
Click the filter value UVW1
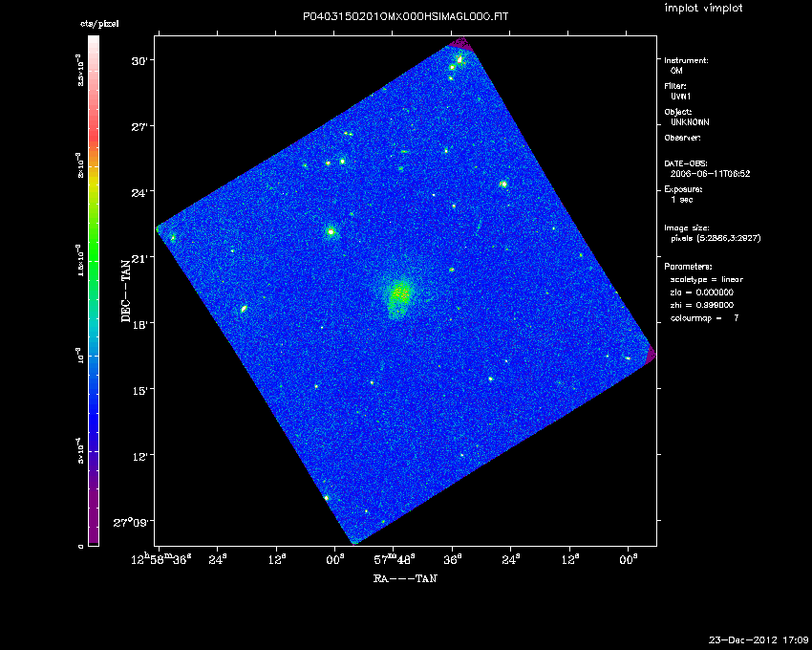pos(680,97)
